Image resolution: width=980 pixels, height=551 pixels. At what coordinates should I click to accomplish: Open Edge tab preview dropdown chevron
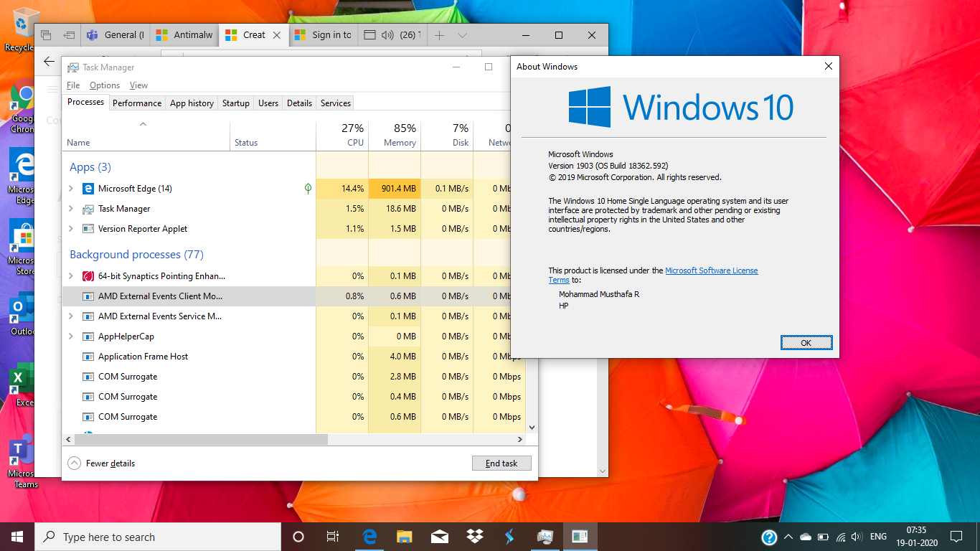click(x=462, y=34)
